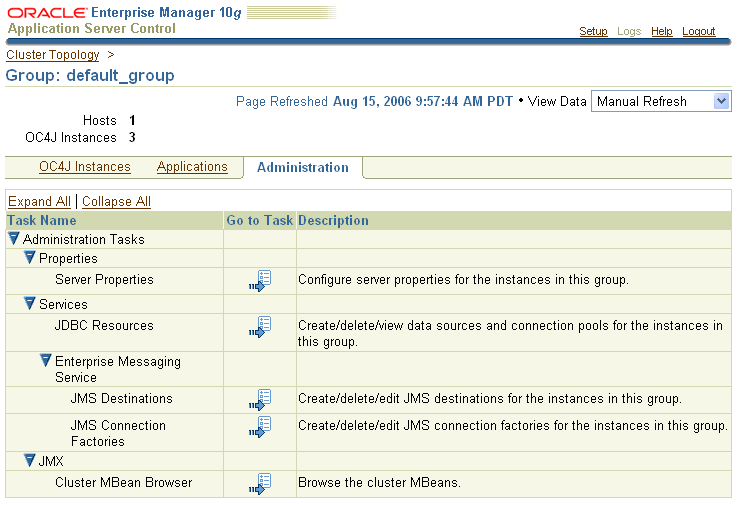This screenshot has height=505, width=738.
Task: Click the 'Create/delete/view data sources' description text
Action: coord(510,333)
